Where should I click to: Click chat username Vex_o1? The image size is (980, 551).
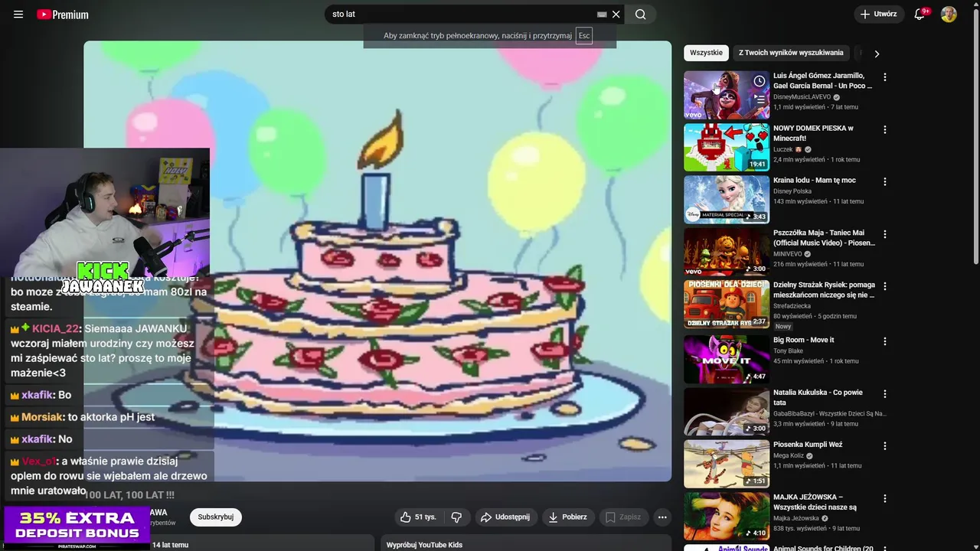coord(38,461)
